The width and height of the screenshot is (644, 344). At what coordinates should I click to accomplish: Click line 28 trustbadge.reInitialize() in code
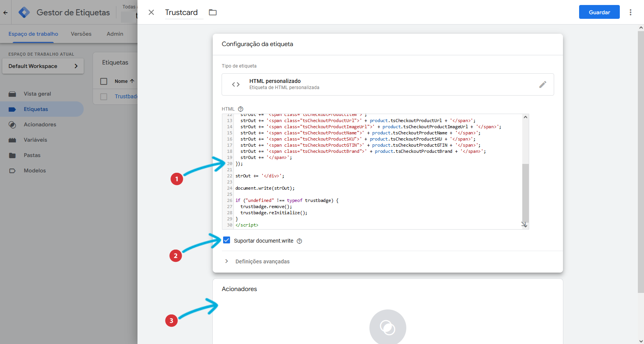click(x=274, y=213)
